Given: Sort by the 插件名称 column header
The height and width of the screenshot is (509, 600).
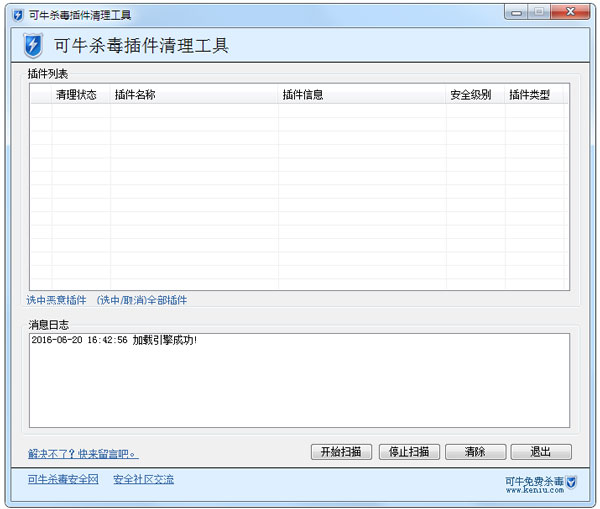Looking at the screenshot, I should 135,95.
